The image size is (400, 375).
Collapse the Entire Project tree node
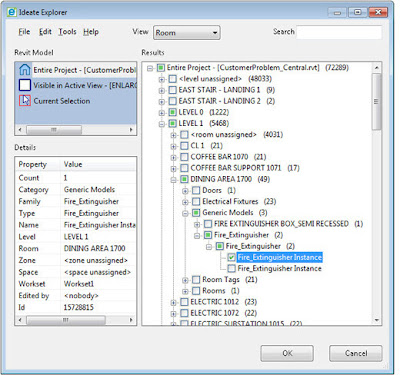(x=150, y=68)
